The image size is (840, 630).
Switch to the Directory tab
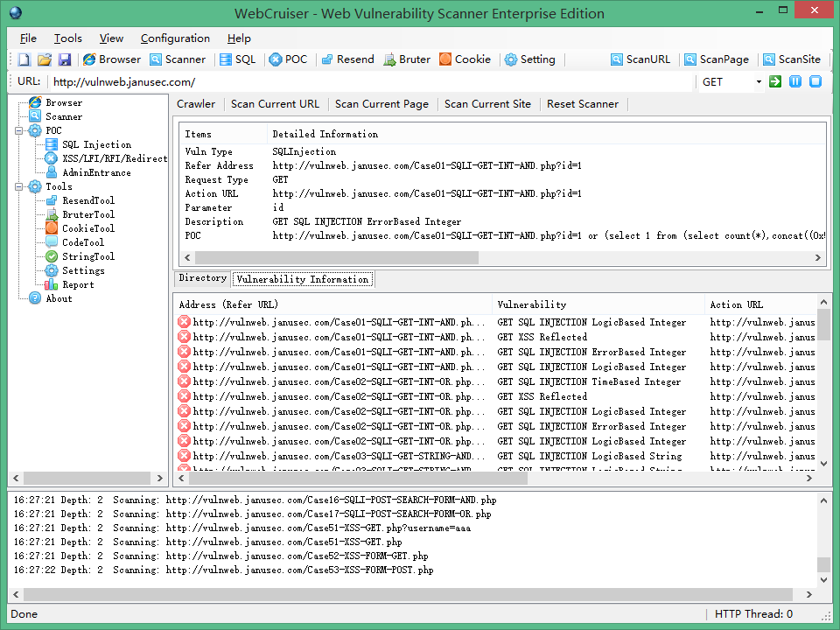[202, 278]
